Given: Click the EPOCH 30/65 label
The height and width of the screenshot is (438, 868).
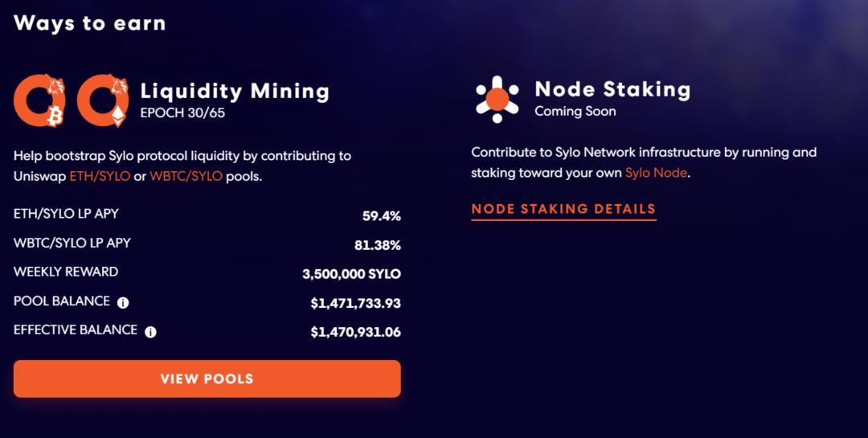Looking at the screenshot, I should pyautogui.click(x=182, y=113).
